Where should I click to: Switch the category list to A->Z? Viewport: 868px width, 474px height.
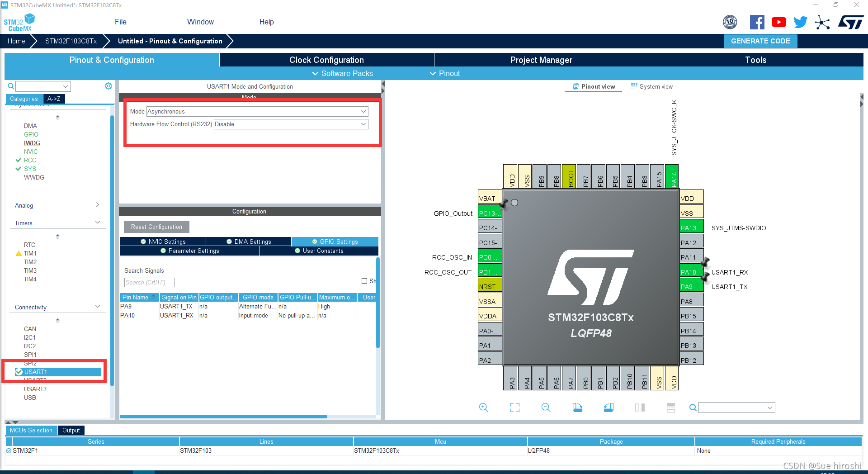point(54,99)
